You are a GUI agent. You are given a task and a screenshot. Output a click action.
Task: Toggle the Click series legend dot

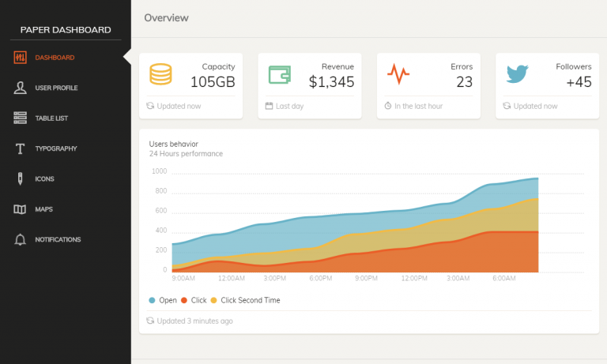click(184, 300)
